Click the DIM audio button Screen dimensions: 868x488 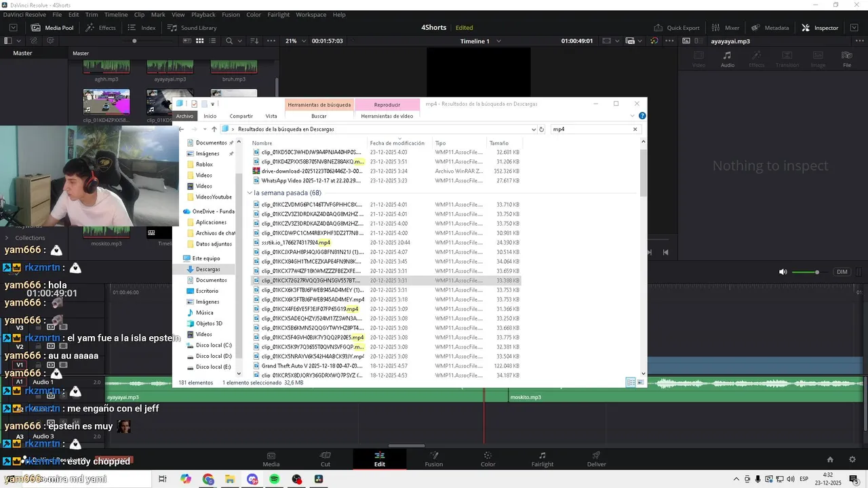842,272
